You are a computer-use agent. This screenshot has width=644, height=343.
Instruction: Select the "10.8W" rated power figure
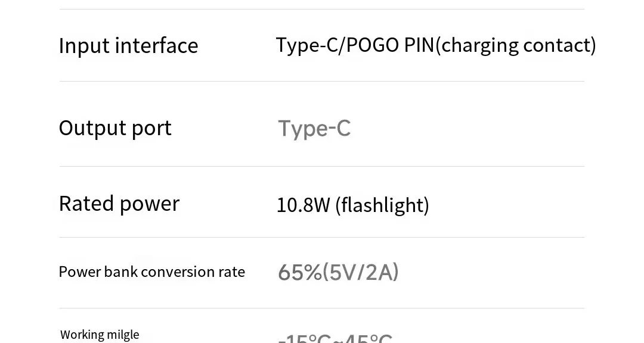point(303,205)
